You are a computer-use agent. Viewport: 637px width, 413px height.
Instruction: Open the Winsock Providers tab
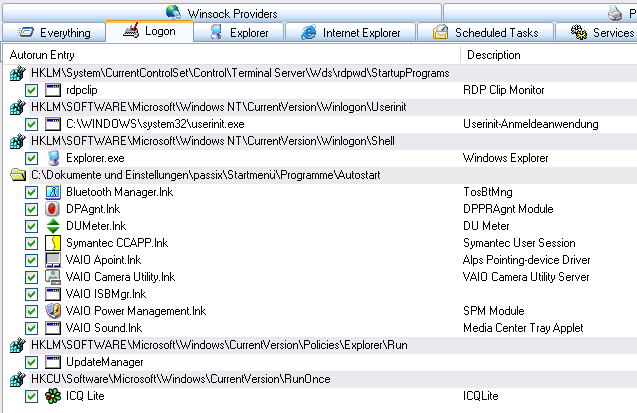click(x=222, y=13)
